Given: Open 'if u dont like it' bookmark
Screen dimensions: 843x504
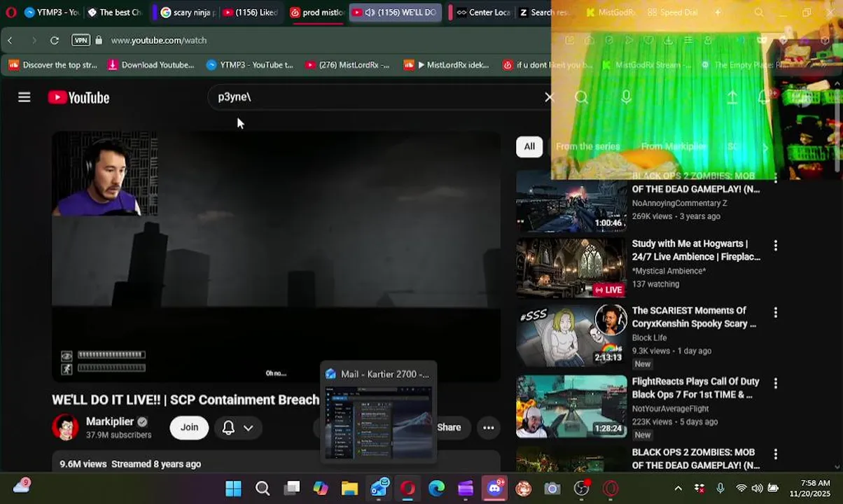Looking at the screenshot, I should pos(547,65).
